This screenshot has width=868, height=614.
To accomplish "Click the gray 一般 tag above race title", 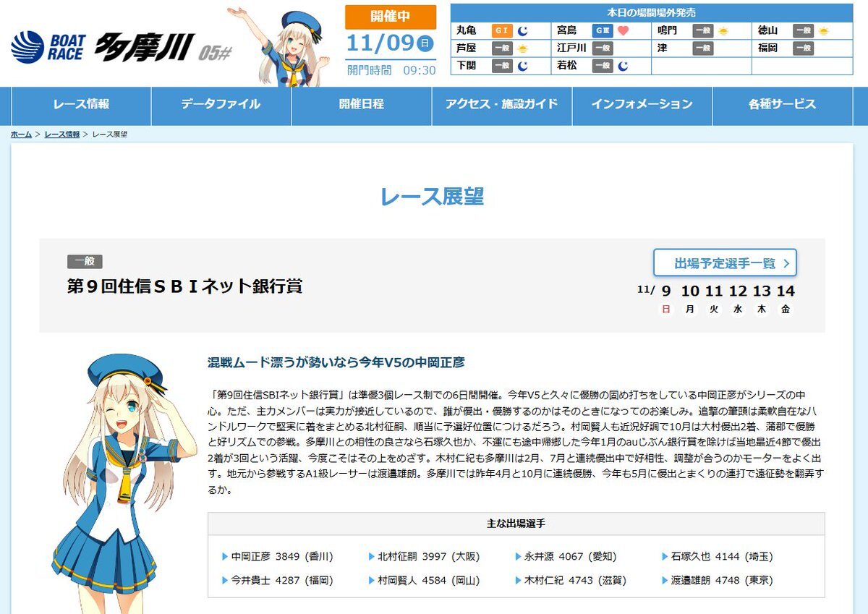I will [85, 262].
